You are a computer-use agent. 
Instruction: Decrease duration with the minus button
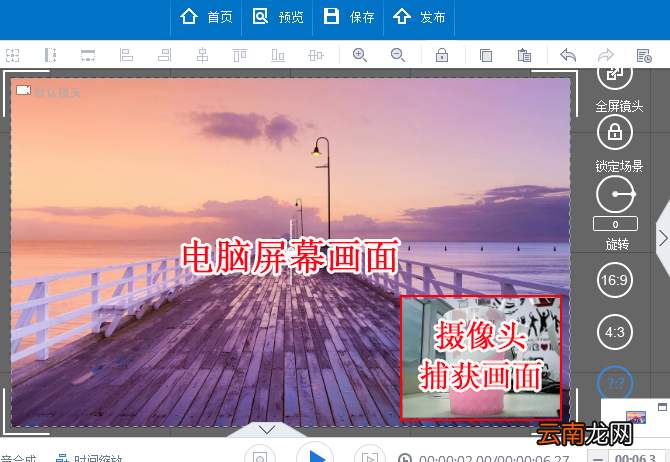598,458
